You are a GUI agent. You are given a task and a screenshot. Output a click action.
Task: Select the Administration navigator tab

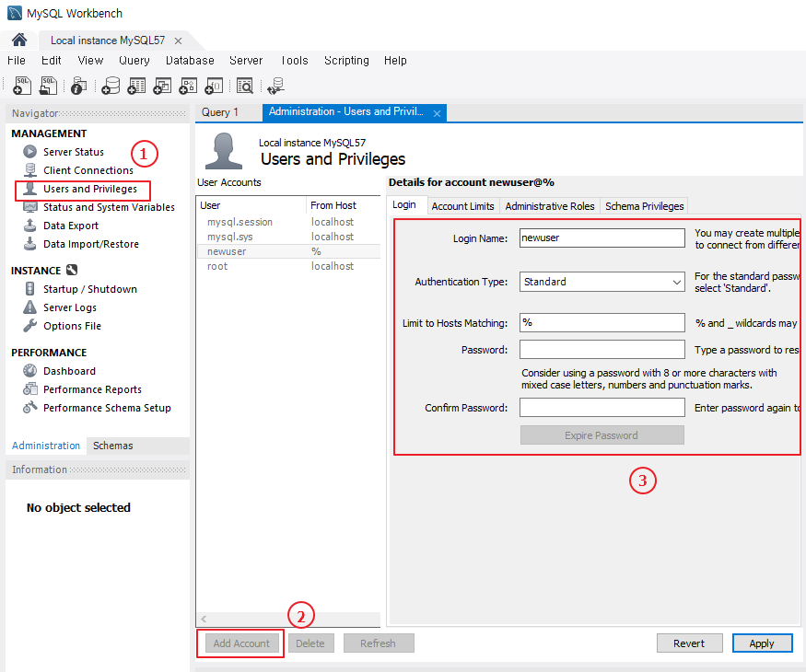pos(46,446)
